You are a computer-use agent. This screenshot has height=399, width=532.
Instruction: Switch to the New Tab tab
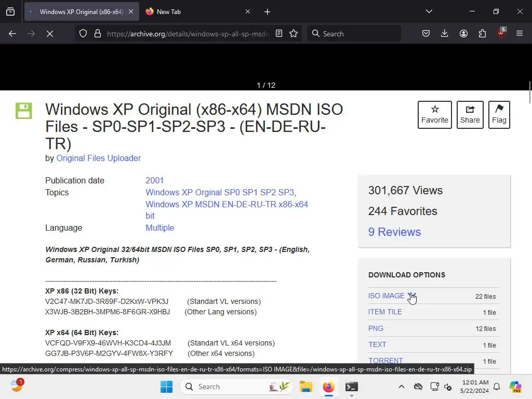pyautogui.click(x=199, y=11)
